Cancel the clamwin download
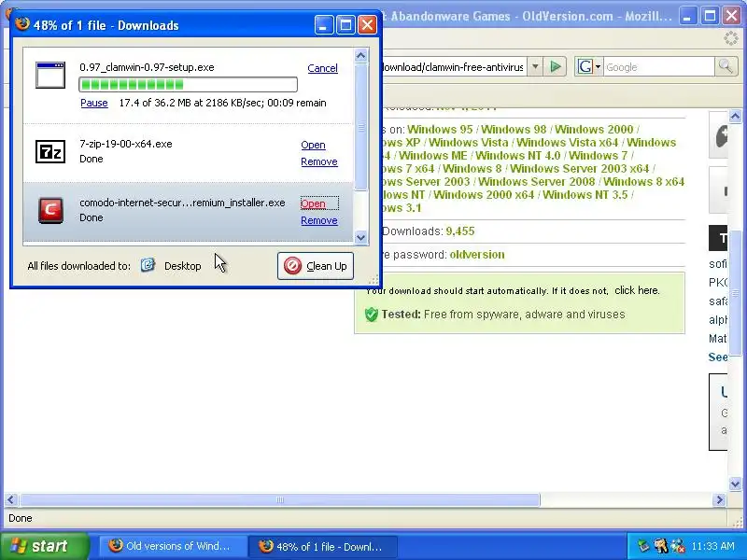Screen dimensions: 747x560 point(322,68)
